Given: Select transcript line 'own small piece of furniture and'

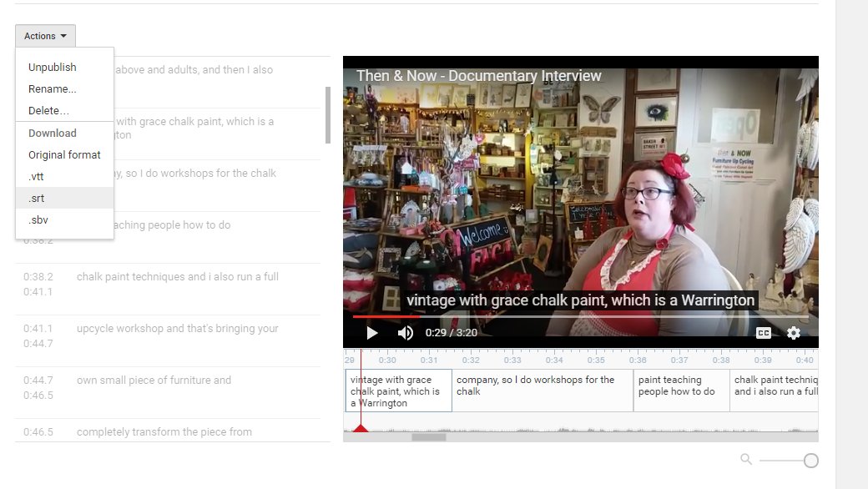Looking at the screenshot, I should coord(154,380).
